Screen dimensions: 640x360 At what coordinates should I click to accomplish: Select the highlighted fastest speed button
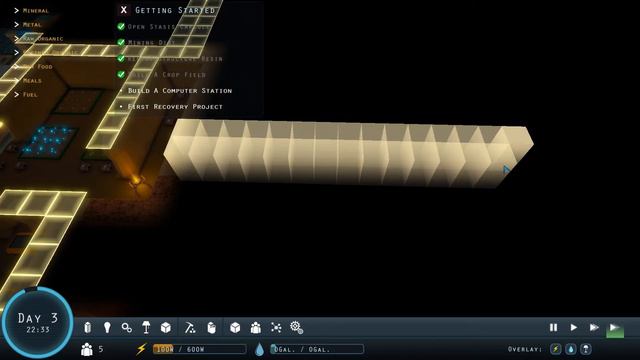615,329
